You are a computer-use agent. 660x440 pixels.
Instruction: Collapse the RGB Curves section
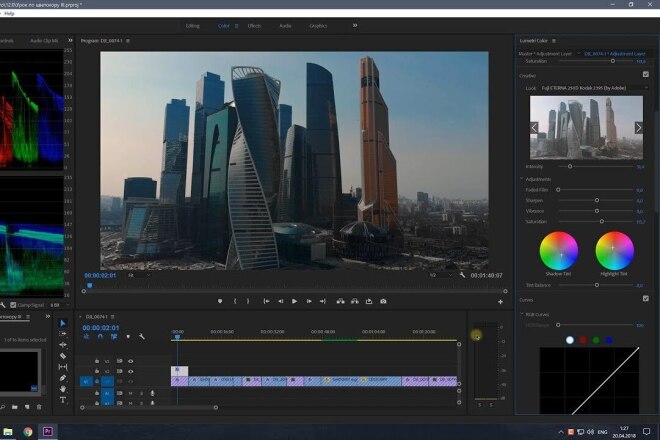(522, 314)
